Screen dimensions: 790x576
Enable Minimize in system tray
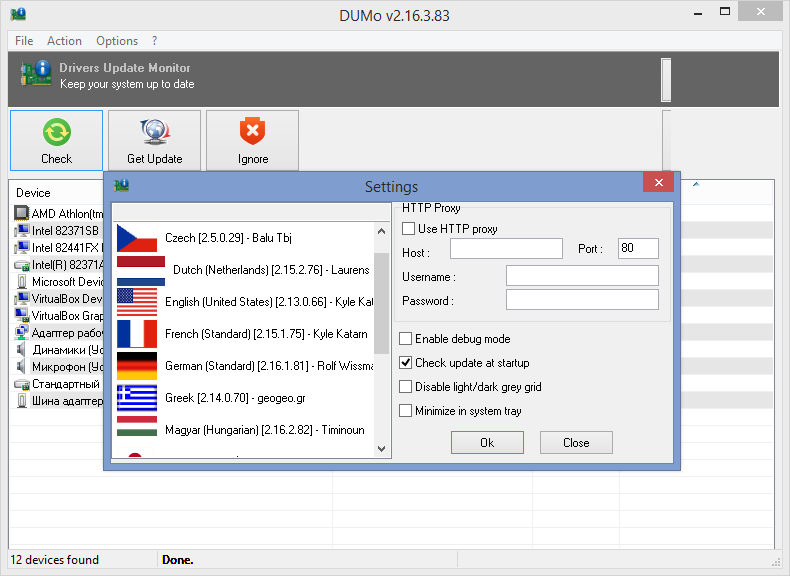(x=405, y=411)
